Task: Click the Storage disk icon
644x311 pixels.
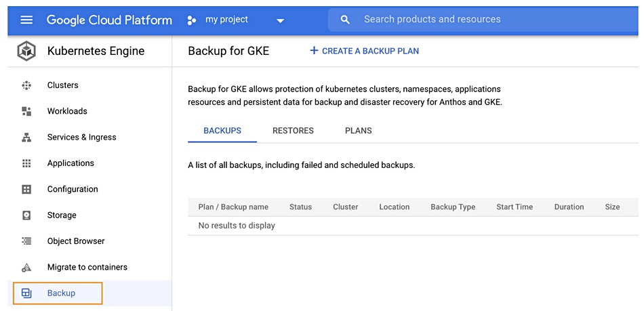Action: coord(26,215)
